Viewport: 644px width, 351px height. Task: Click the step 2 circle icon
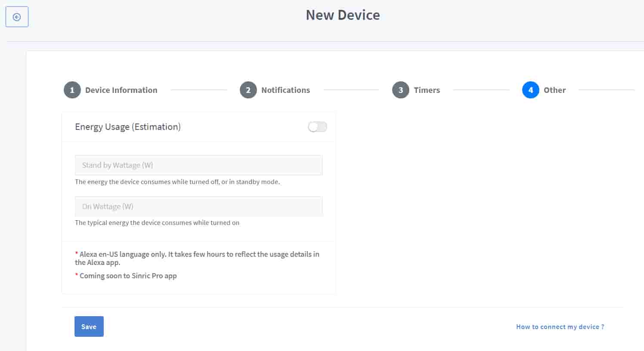tap(248, 90)
